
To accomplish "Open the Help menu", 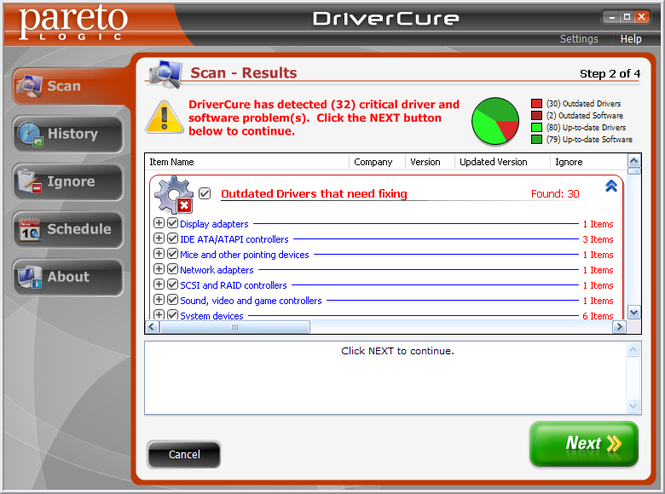I will pos(631,39).
